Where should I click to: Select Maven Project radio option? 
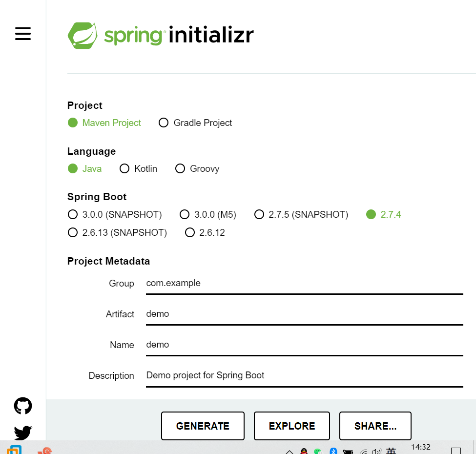(x=104, y=123)
